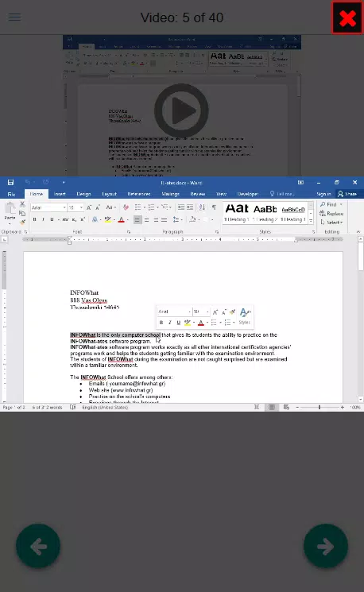Screen dimensions: 364x592
Task: Open the Change Case Aa dropdown
Action: (110, 207)
